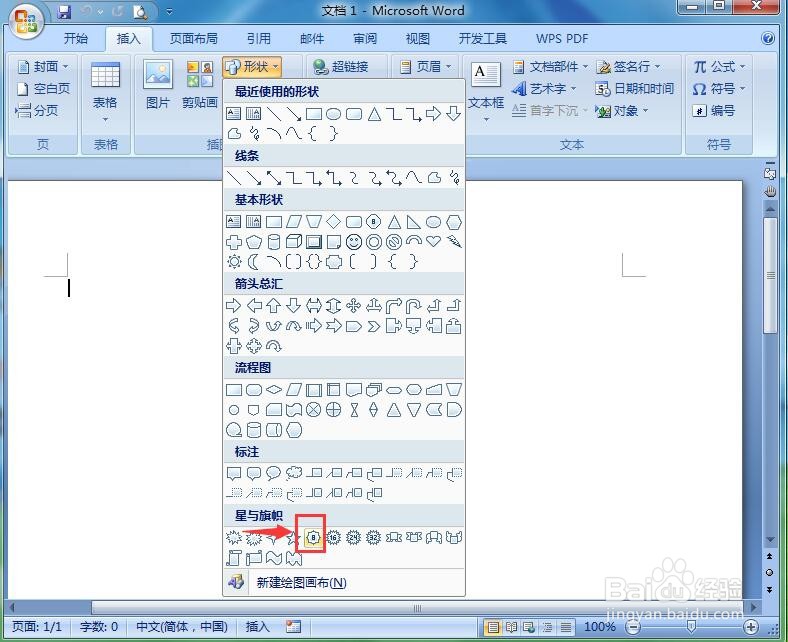Select the vertical scroll shape

point(234,558)
